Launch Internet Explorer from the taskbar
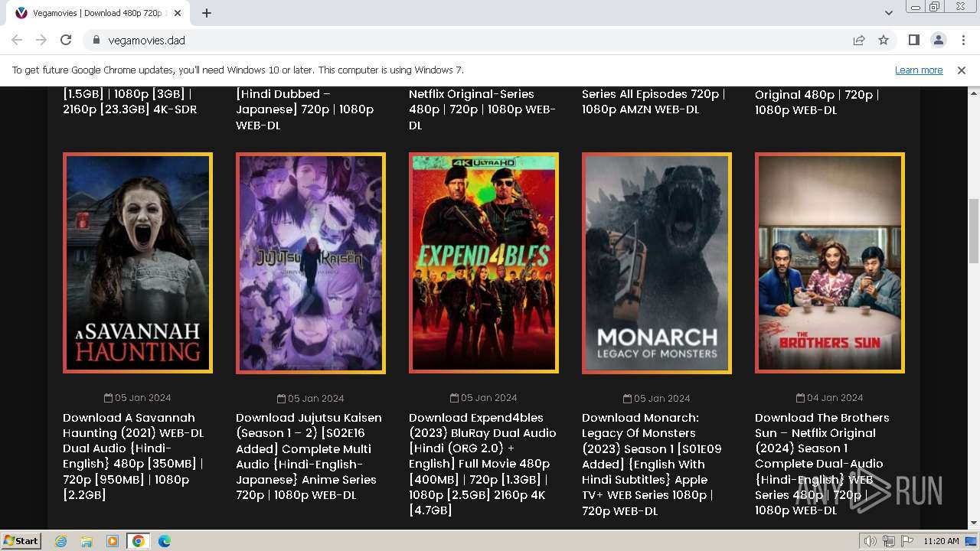This screenshot has width=980, height=551. click(x=60, y=541)
